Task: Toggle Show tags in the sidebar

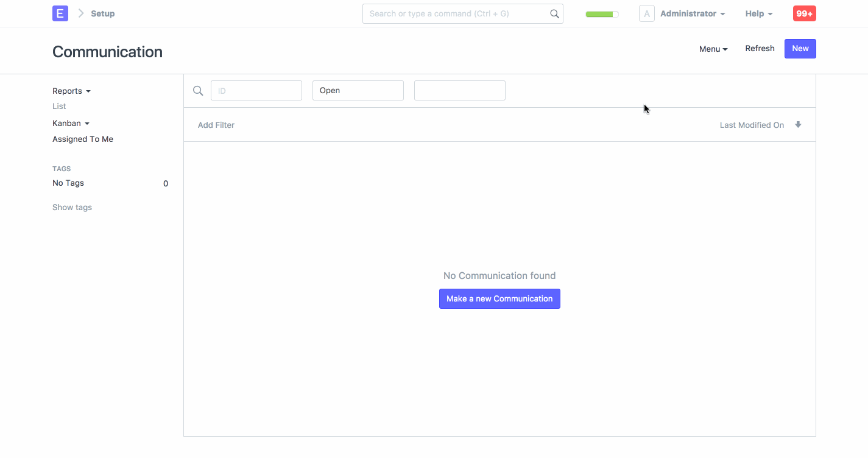Action: pyautogui.click(x=72, y=207)
